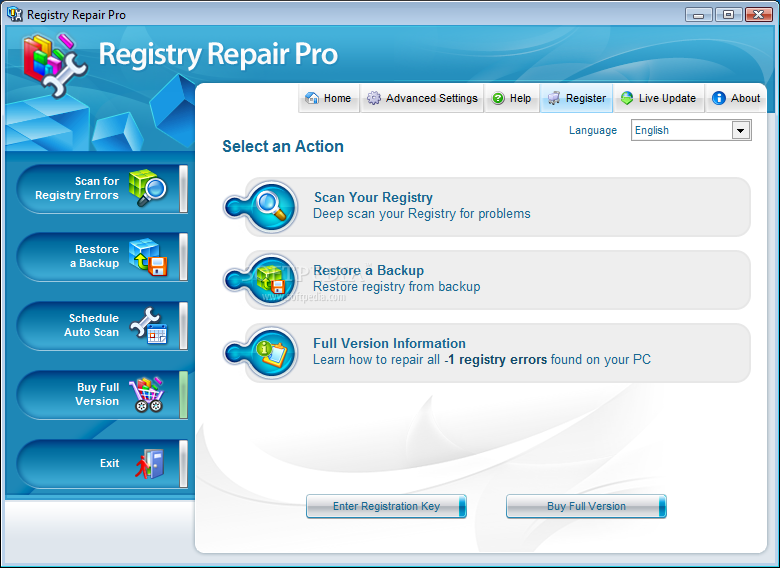Click the Register tab's icon
Screen dimensions: 780x568
(x=554, y=98)
